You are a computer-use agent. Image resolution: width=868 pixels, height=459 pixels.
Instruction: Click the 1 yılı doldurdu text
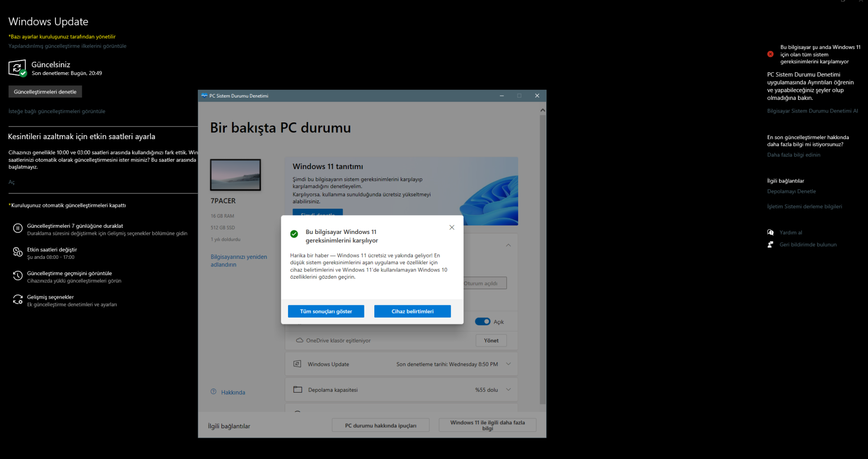pyautogui.click(x=226, y=239)
